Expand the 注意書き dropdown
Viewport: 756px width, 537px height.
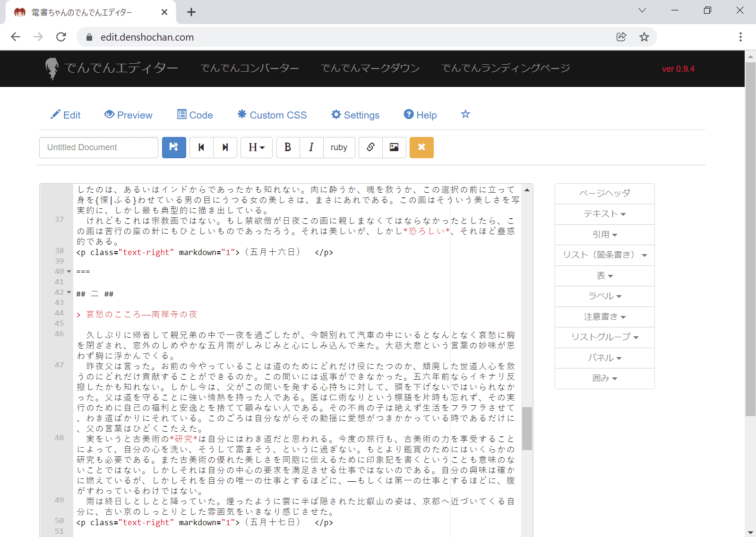coord(605,317)
